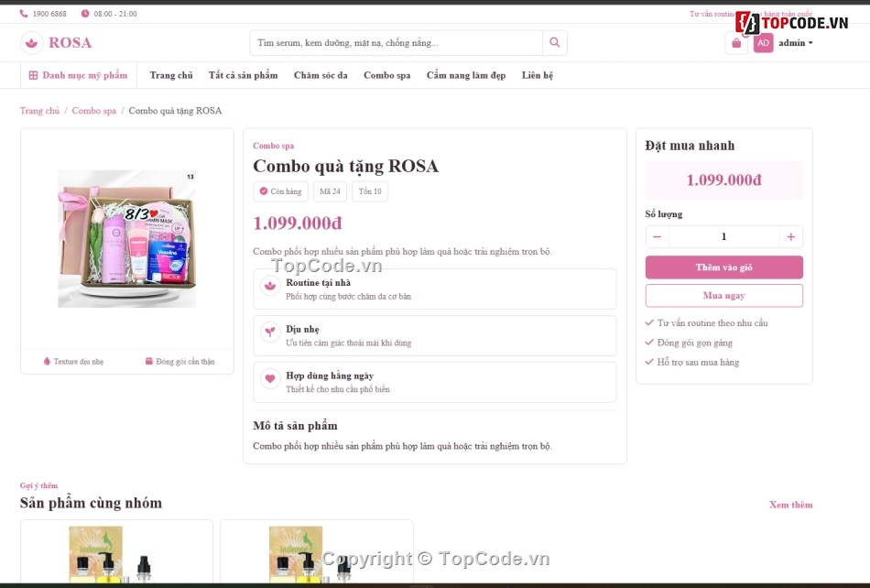Click the Gợi ý thêm label
This screenshot has width=870, height=588.
(x=38, y=485)
